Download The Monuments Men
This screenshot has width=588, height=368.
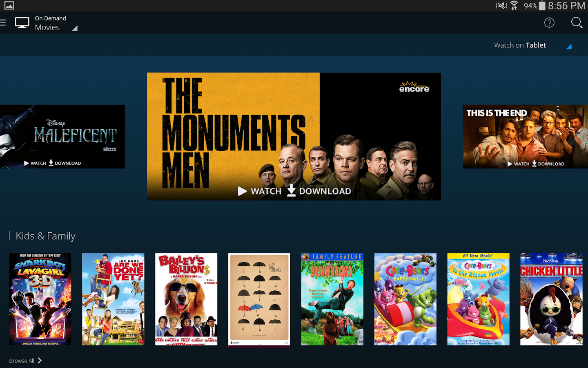[319, 191]
